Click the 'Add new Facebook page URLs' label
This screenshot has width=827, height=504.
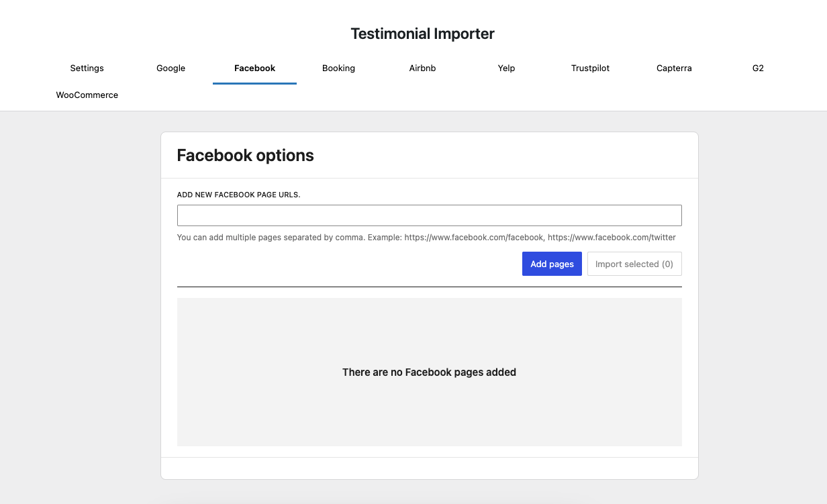point(238,195)
